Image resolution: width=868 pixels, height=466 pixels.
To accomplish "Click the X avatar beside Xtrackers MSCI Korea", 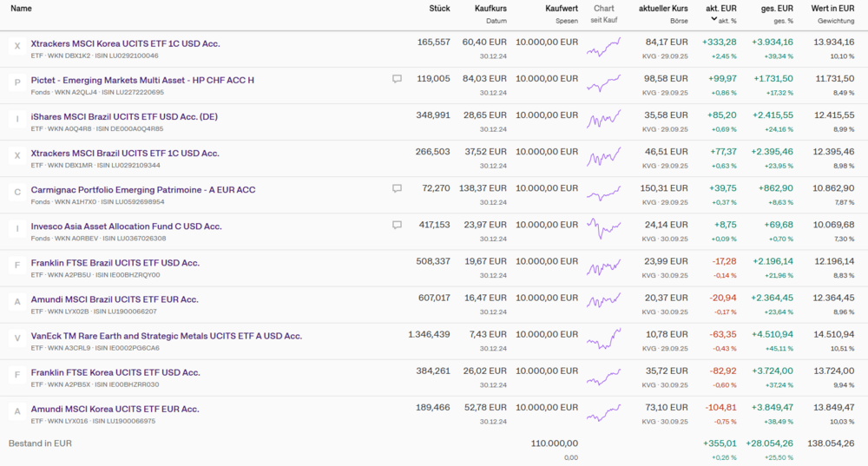I will (17, 47).
